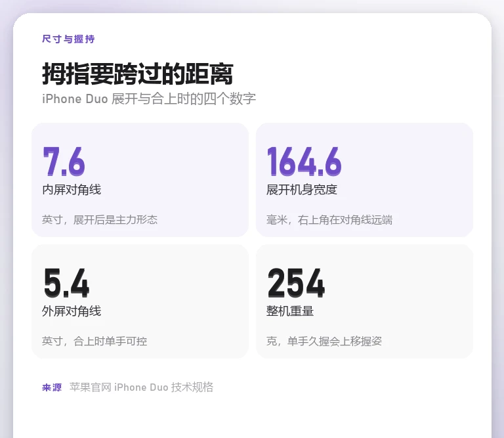This screenshot has height=438, width=504.
Task: Click the headline '拇指要跨过的距离'
Action: pos(138,74)
